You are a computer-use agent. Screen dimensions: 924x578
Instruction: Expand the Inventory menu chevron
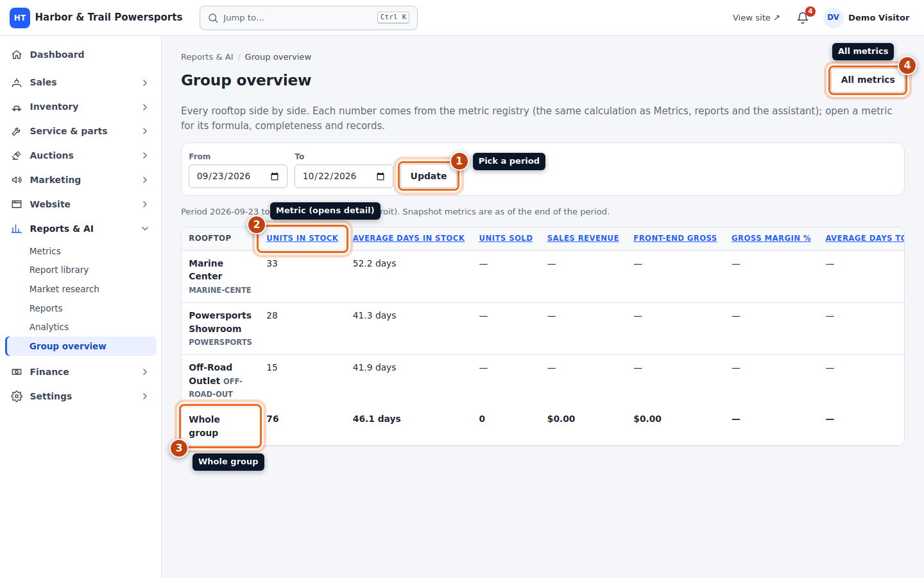point(145,107)
